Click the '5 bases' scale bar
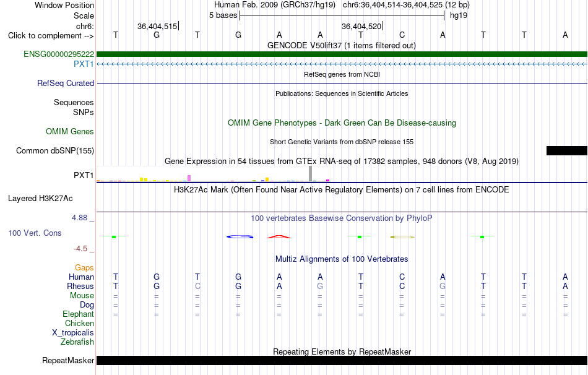Screen dimensions: 588x375 (x=342, y=15)
